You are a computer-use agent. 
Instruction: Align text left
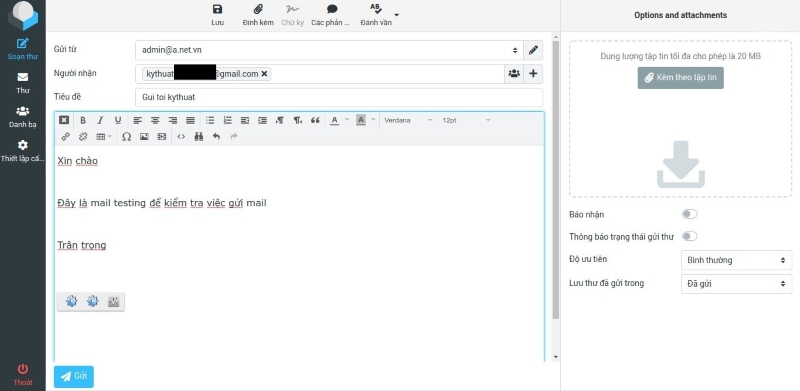tap(137, 120)
